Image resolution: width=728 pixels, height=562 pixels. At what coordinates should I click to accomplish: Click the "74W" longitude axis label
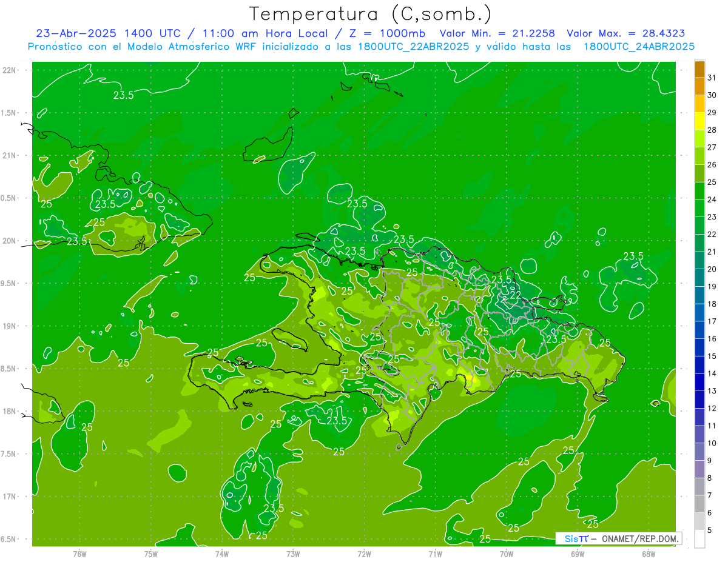click(x=222, y=554)
